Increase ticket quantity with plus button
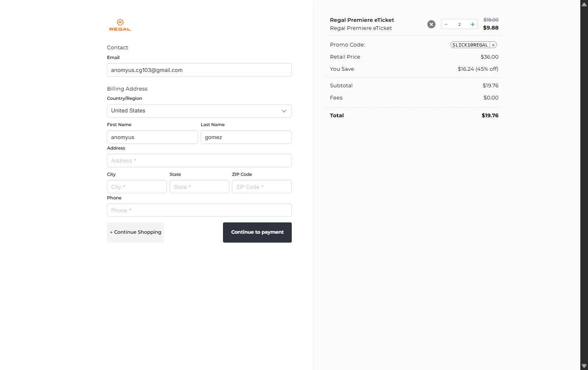 472,24
